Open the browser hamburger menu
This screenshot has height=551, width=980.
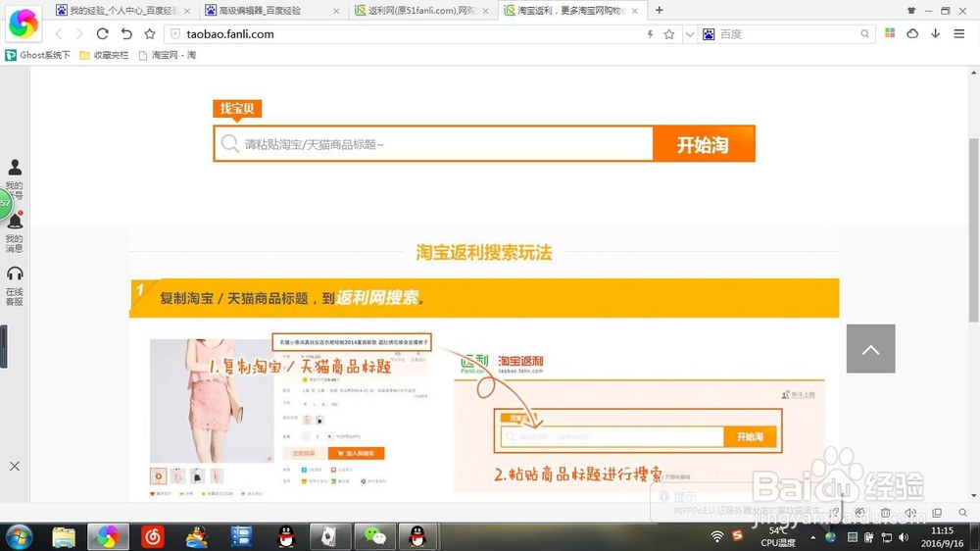958,33
